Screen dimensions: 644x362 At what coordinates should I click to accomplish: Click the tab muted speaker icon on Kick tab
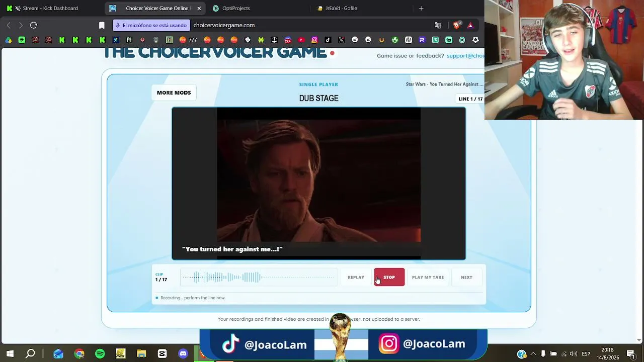(18, 8)
